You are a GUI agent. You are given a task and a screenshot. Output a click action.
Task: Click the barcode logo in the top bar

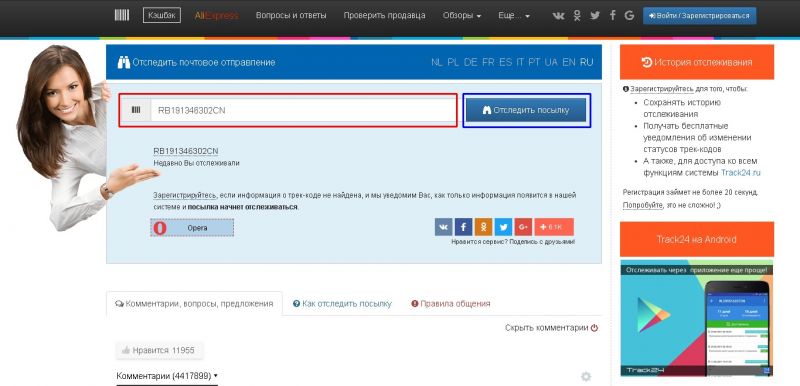pyautogui.click(x=121, y=15)
